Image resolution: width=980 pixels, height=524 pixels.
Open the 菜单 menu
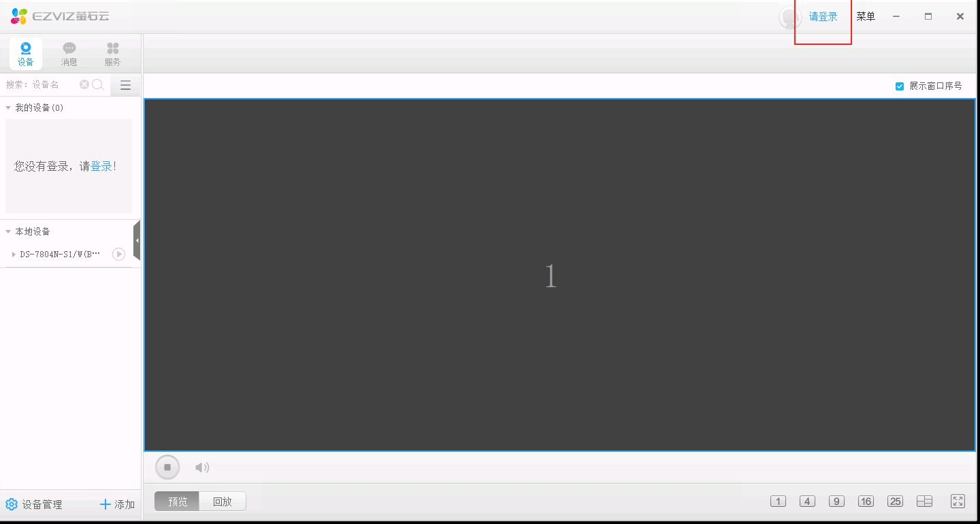(866, 17)
